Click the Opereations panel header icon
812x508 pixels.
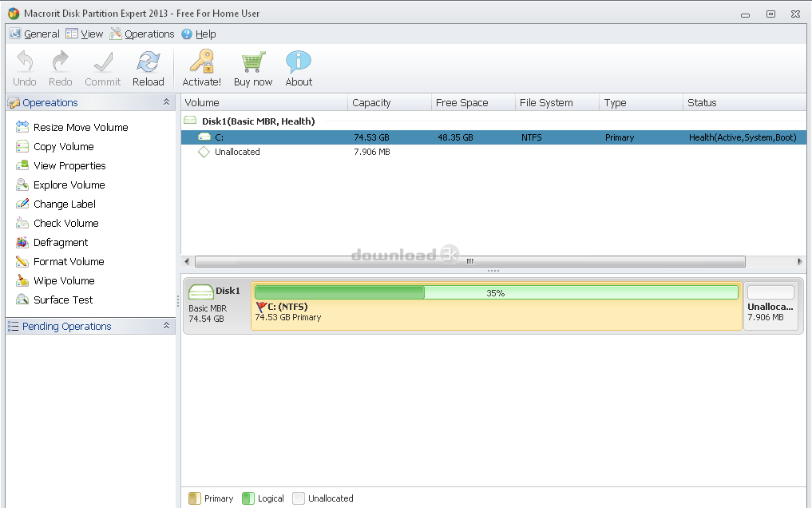14,102
